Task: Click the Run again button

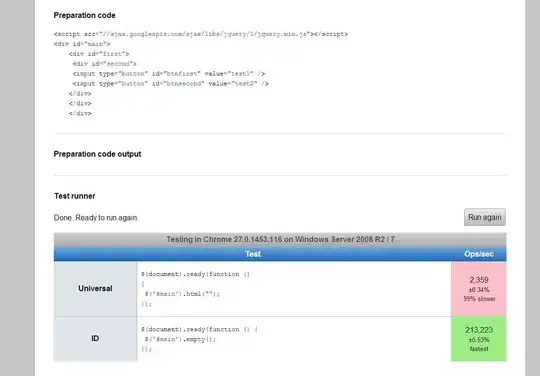Action: 485,217
